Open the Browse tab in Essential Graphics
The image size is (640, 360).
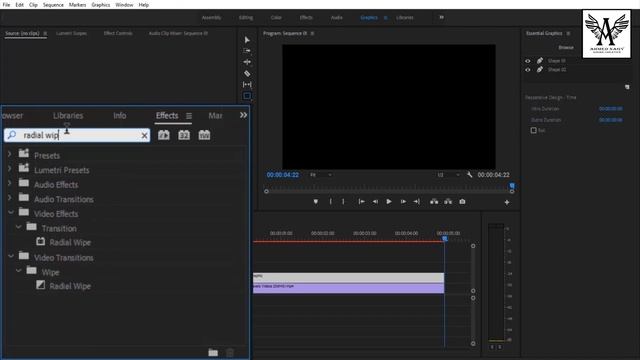pos(566,47)
